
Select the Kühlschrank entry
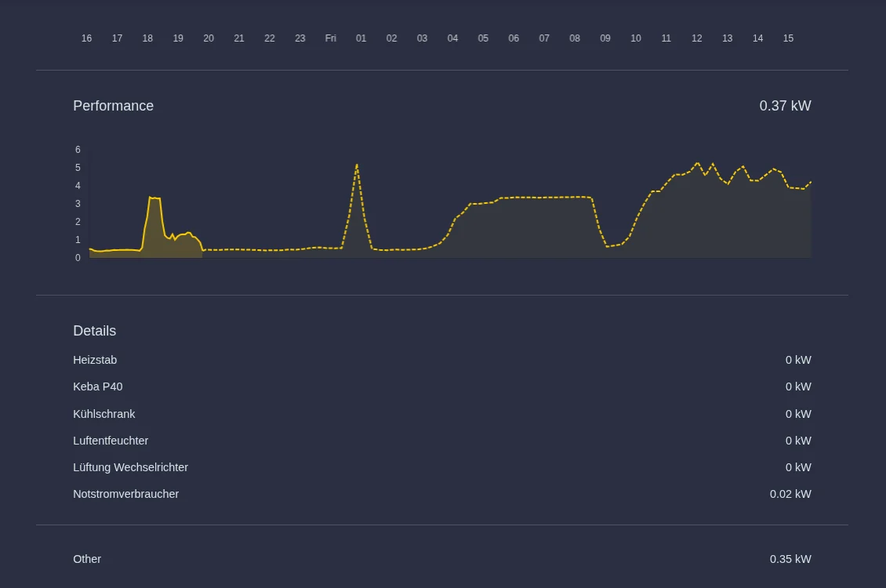[104, 414]
